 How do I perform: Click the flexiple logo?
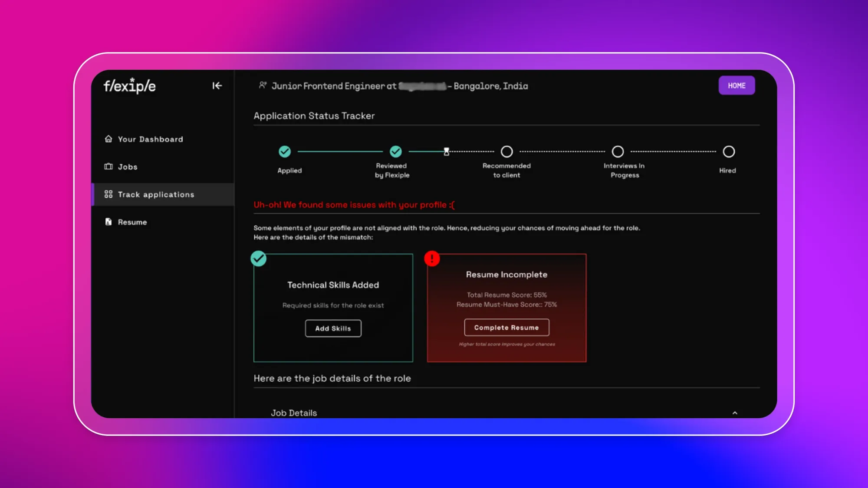[x=129, y=86]
